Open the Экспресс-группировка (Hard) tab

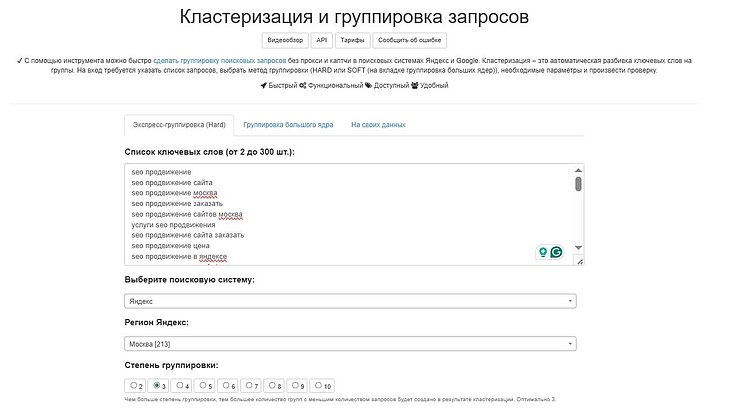(x=179, y=125)
